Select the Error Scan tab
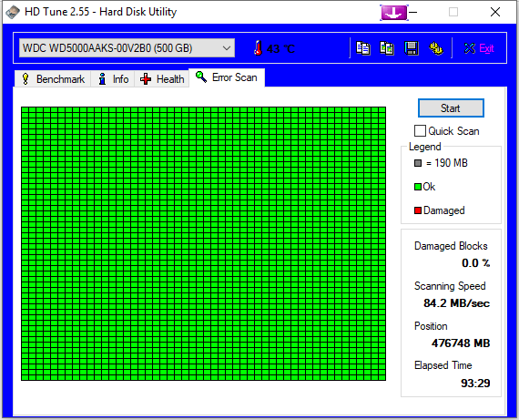Viewport: 519px width, 420px height. (227, 77)
